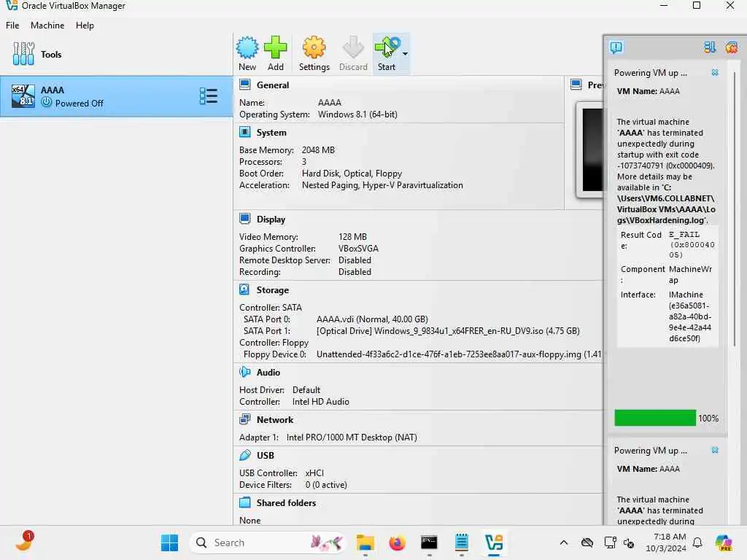Open the AAAA machine tools menu icon

(209, 96)
